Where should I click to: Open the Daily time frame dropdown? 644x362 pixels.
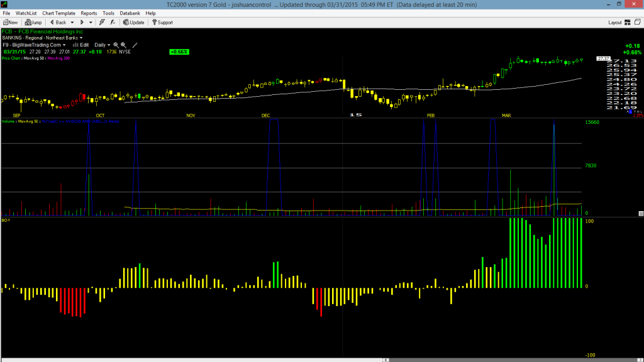[x=103, y=45]
